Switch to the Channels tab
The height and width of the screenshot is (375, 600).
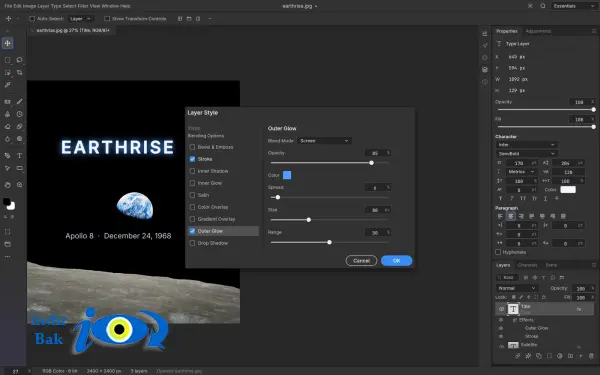527,265
